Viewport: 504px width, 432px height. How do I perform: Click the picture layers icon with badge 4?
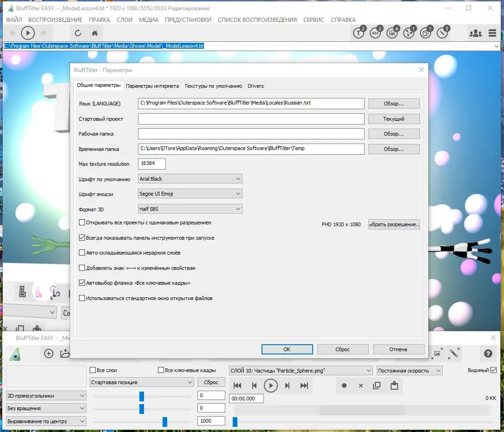[x=393, y=34]
